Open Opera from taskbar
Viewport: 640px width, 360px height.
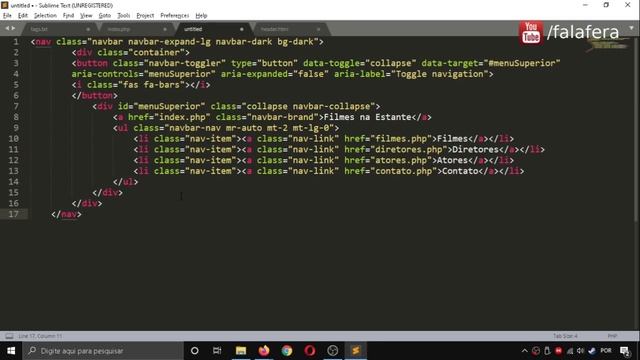click(x=310, y=351)
